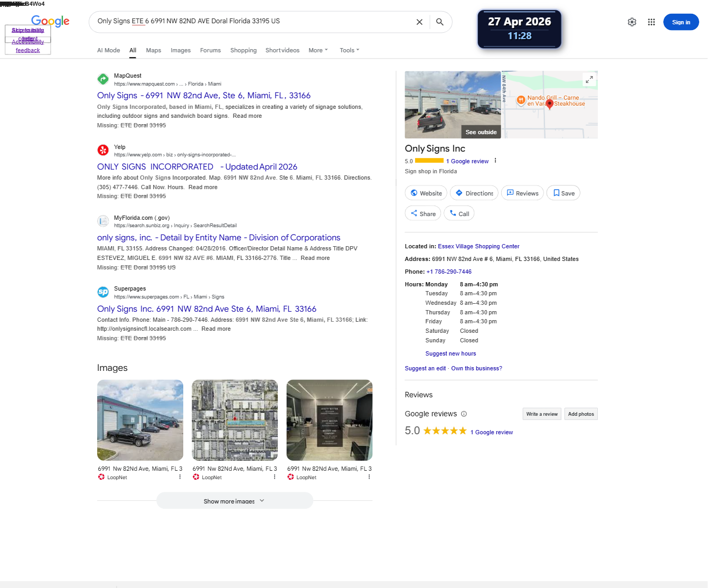Open the See outside street photo

pos(453,105)
